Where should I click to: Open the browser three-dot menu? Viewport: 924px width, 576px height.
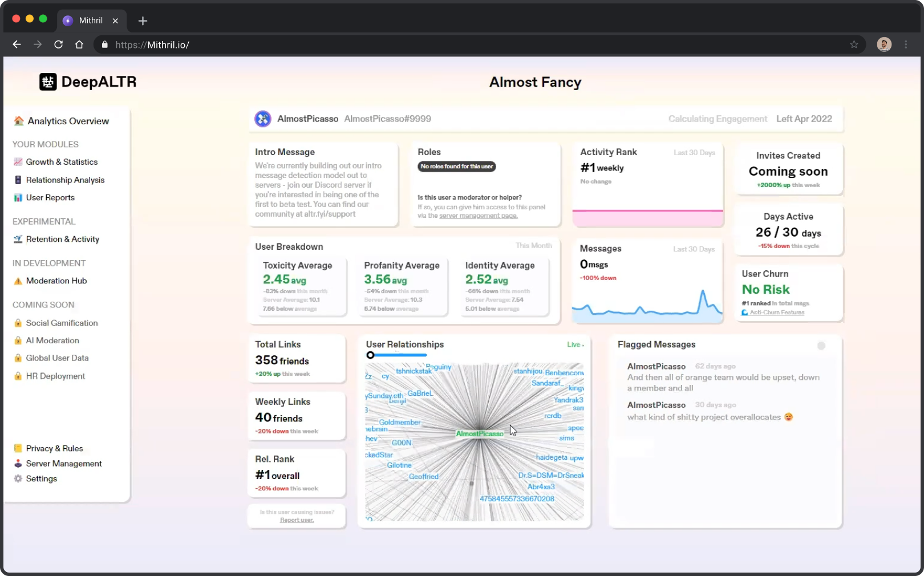coord(906,44)
